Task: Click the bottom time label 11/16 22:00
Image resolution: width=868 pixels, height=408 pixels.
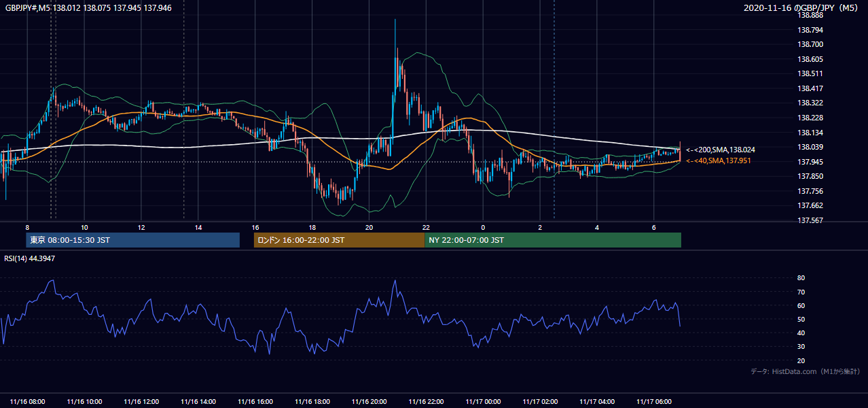Action: pyautogui.click(x=427, y=401)
